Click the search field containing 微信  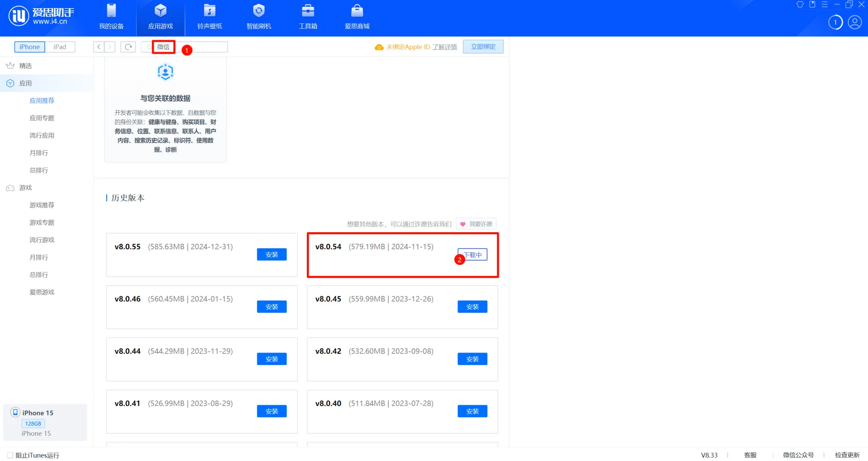(x=163, y=47)
